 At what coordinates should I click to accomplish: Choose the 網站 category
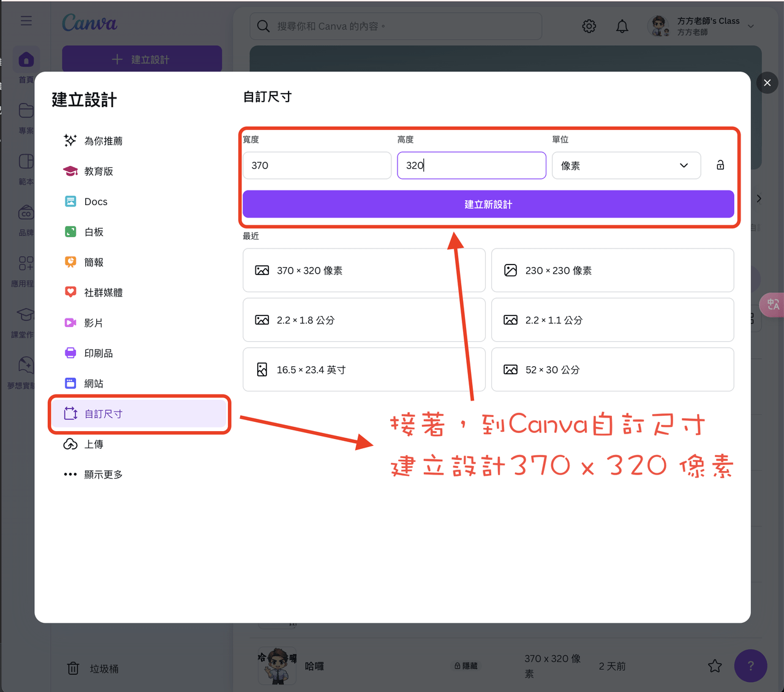coord(138,383)
